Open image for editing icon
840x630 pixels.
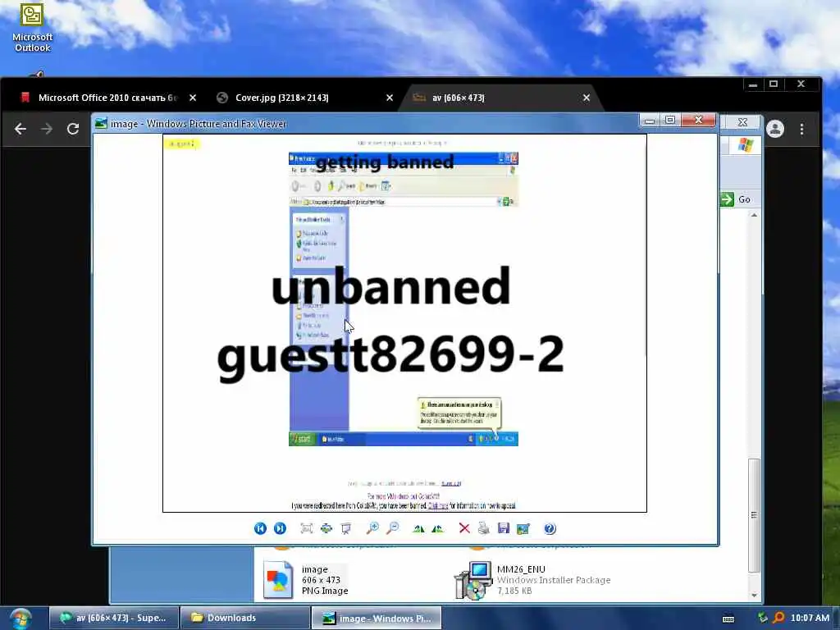[x=523, y=529]
